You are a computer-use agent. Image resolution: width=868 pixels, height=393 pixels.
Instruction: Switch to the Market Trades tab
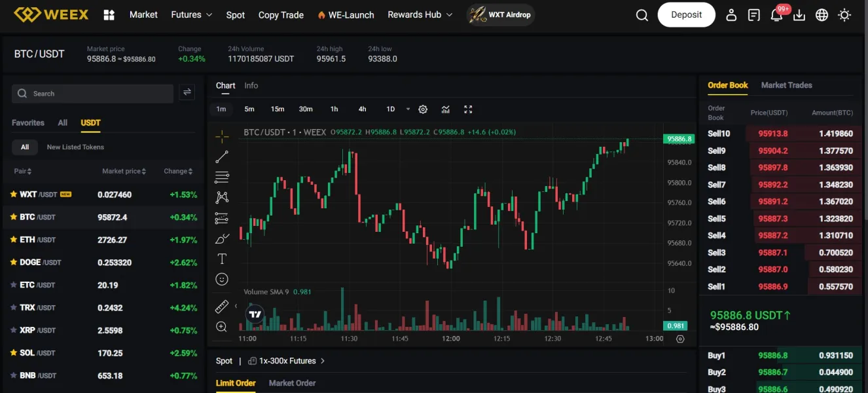click(786, 85)
